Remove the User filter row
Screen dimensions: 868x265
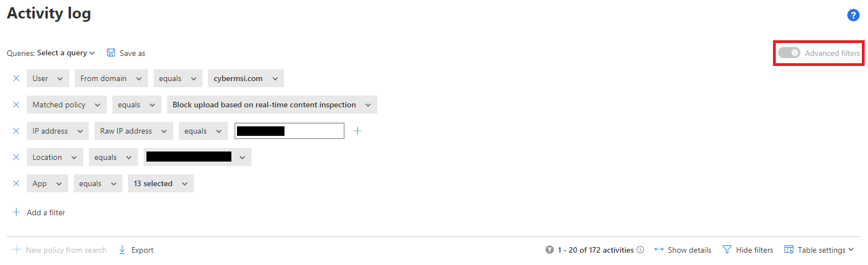click(16, 78)
